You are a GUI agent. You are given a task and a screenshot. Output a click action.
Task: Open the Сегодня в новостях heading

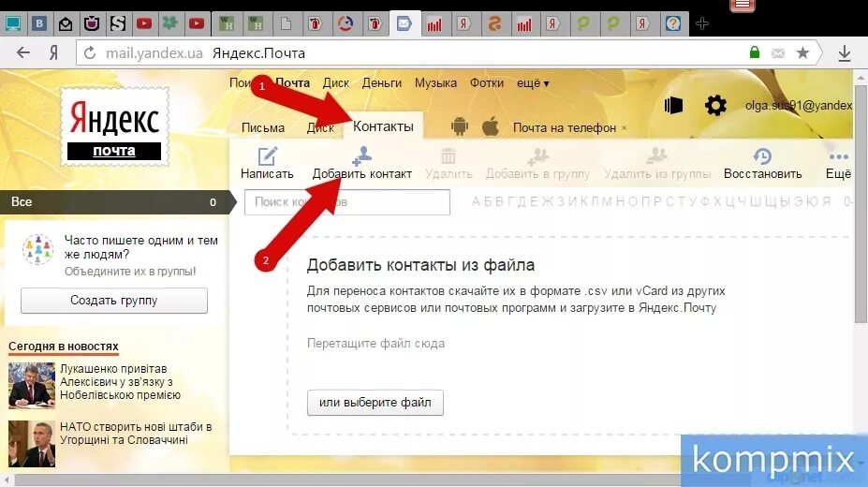click(x=64, y=347)
